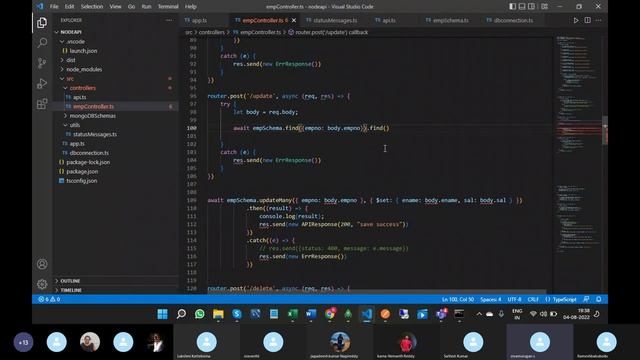Click the editor vertical scrollbar thumb
The height and width of the screenshot is (360, 640).
605,131
